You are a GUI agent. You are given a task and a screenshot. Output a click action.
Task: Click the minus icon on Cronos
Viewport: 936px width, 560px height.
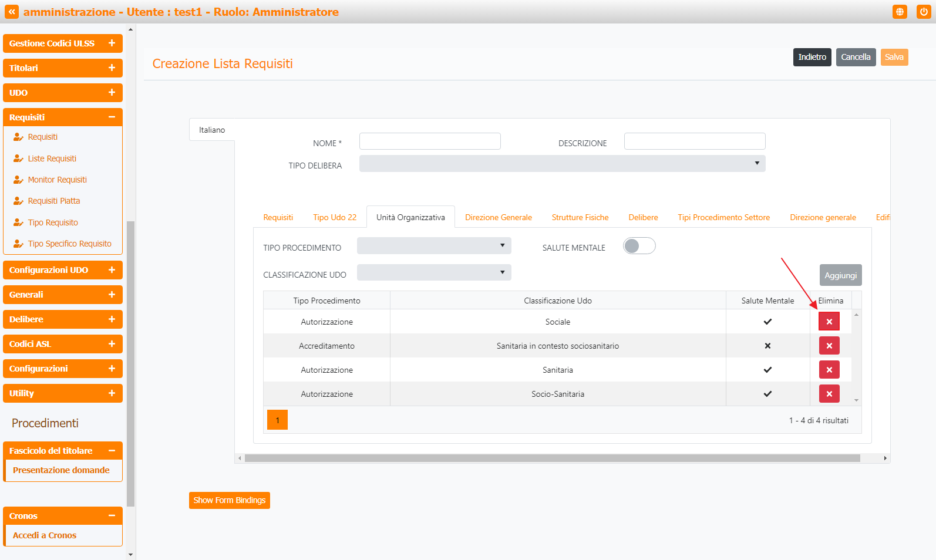[112, 516]
